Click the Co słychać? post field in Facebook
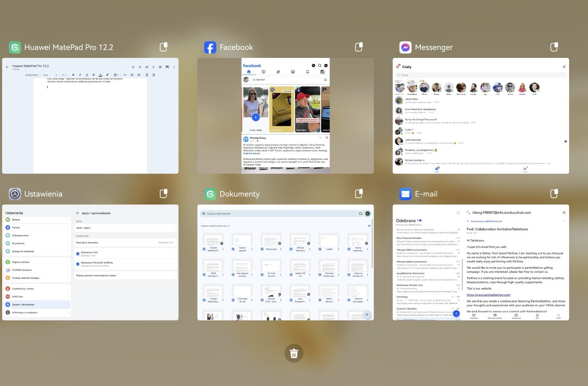The image size is (588, 386). point(285,79)
